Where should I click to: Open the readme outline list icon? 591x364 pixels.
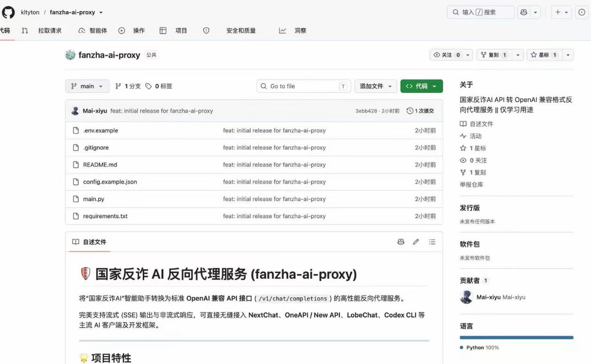point(432,242)
